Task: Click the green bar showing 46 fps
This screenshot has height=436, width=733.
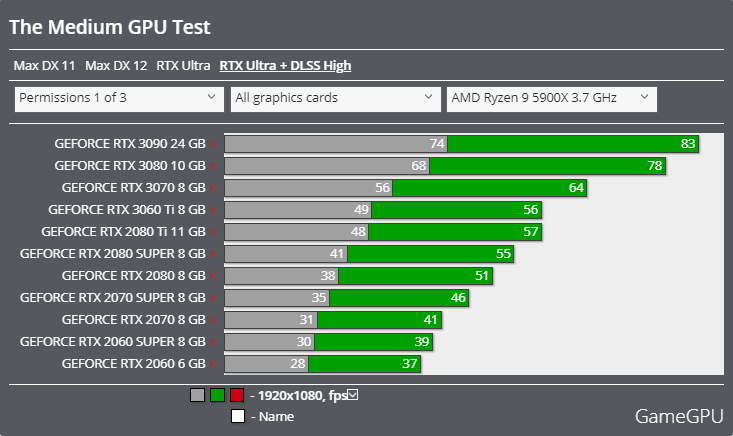Action: click(x=399, y=297)
